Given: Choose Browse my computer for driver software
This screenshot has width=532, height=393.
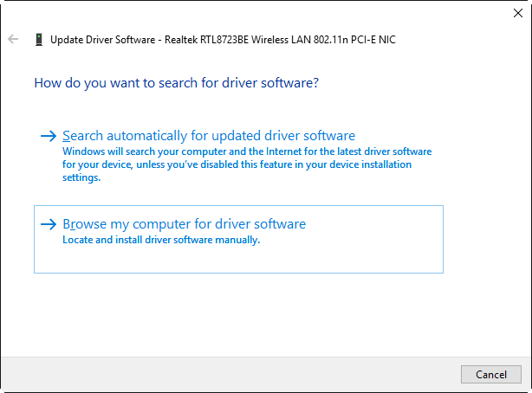Looking at the screenshot, I should (184, 224).
